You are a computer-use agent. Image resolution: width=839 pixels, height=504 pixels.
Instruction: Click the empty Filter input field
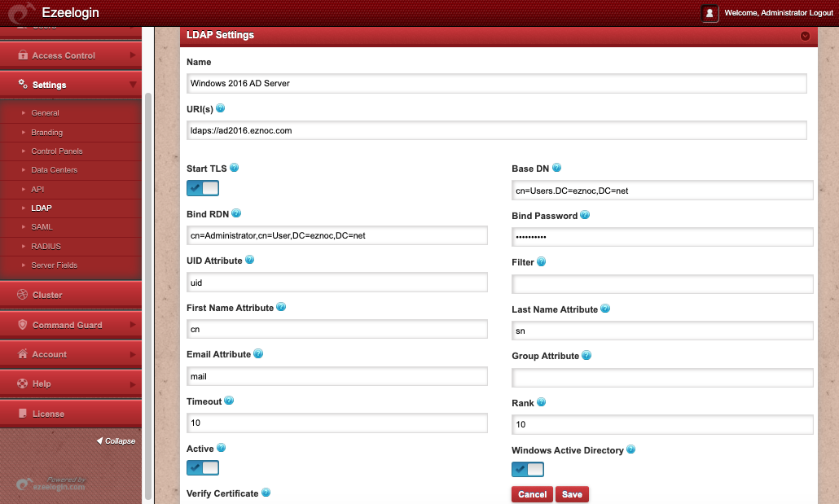[x=662, y=284]
